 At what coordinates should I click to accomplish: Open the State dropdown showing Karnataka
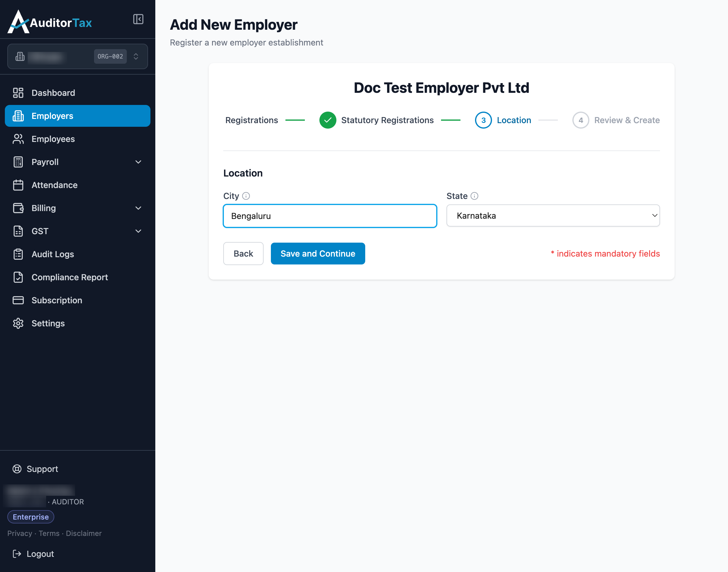(x=553, y=216)
